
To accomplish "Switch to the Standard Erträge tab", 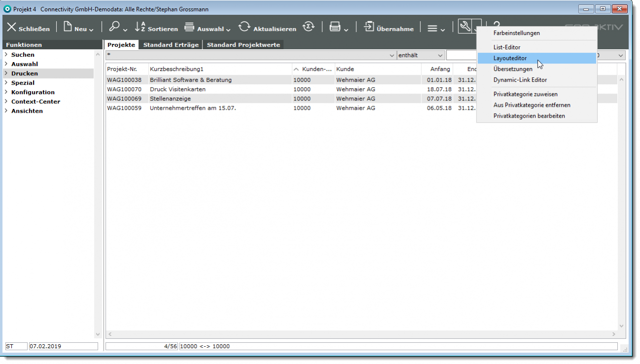I will point(170,45).
